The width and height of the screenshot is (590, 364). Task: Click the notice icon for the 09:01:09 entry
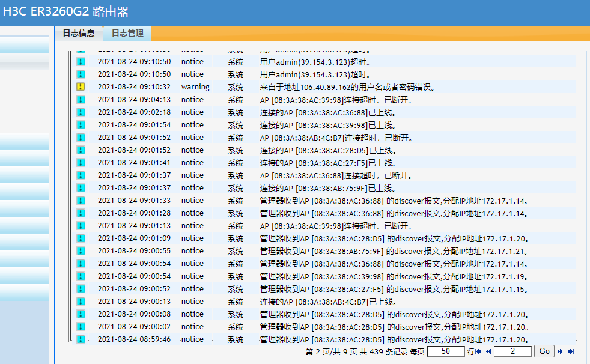coord(81,238)
